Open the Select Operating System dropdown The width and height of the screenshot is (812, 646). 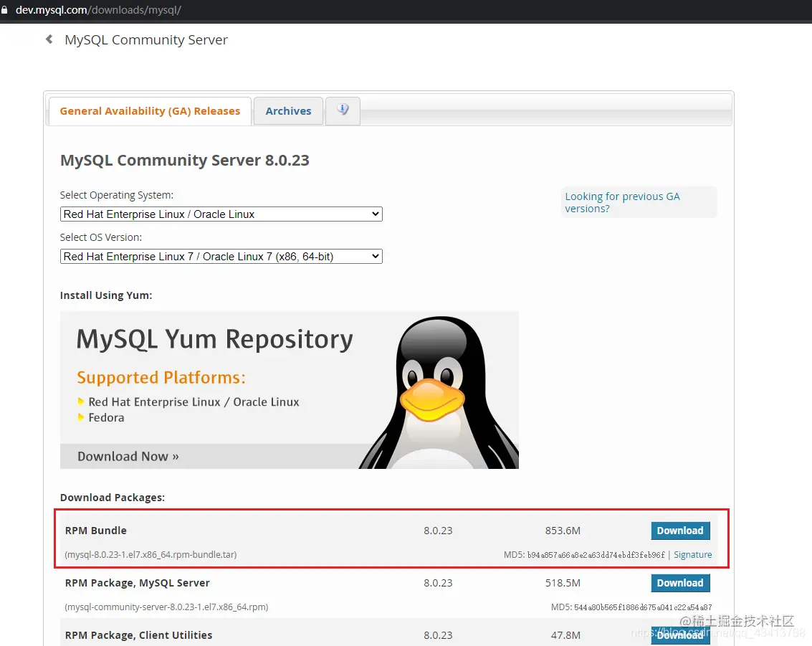[x=221, y=214]
